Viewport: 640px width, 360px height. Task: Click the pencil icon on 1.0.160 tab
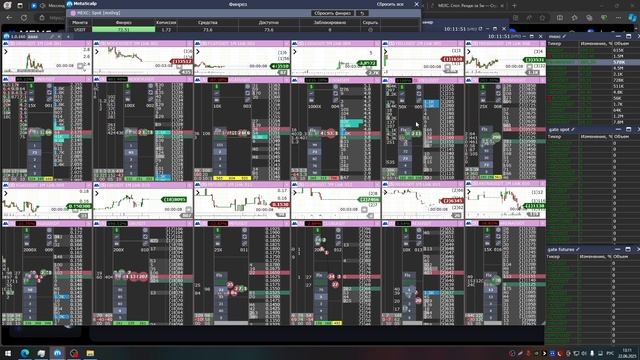pos(52,36)
